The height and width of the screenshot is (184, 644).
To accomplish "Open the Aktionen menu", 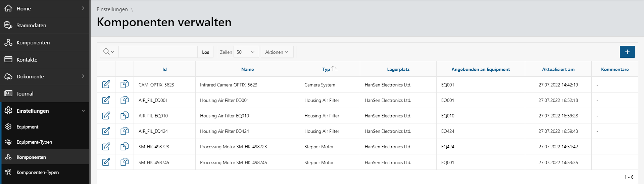I will (x=277, y=52).
